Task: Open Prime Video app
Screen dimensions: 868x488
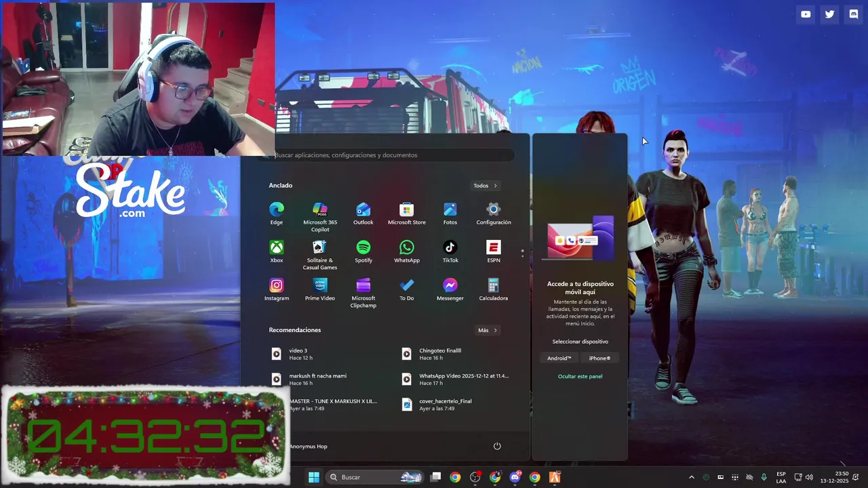Action: [320, 289]
